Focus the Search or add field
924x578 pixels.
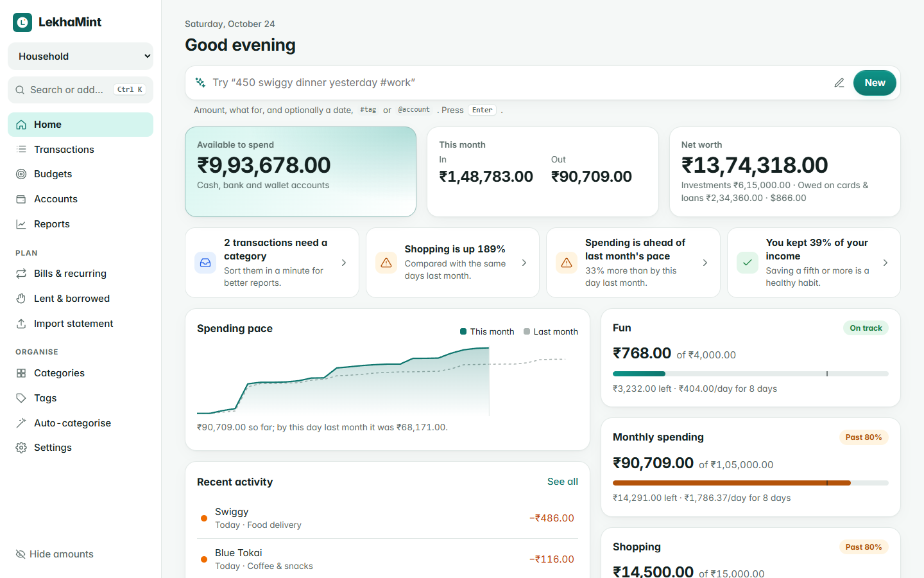tap(80, 90)
